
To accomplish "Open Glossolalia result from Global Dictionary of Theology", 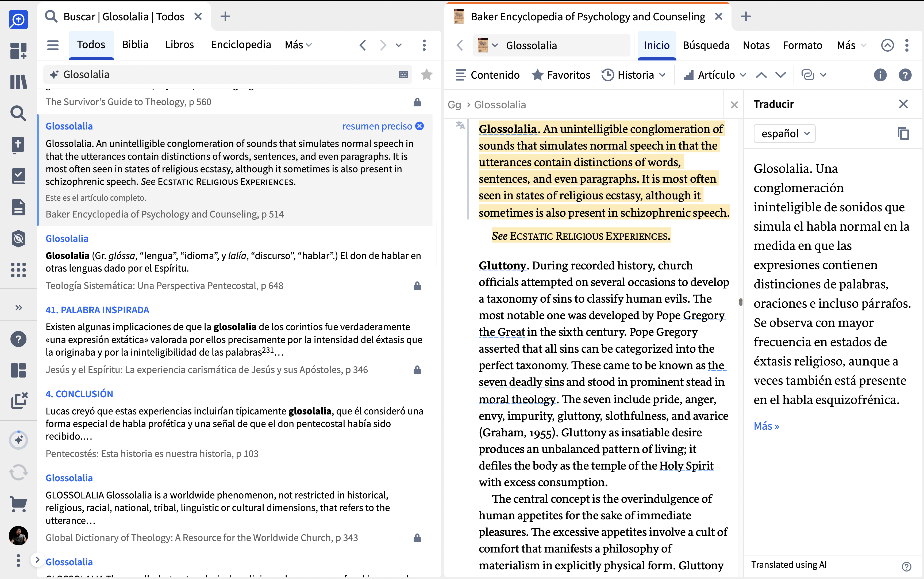I will 69,478.
